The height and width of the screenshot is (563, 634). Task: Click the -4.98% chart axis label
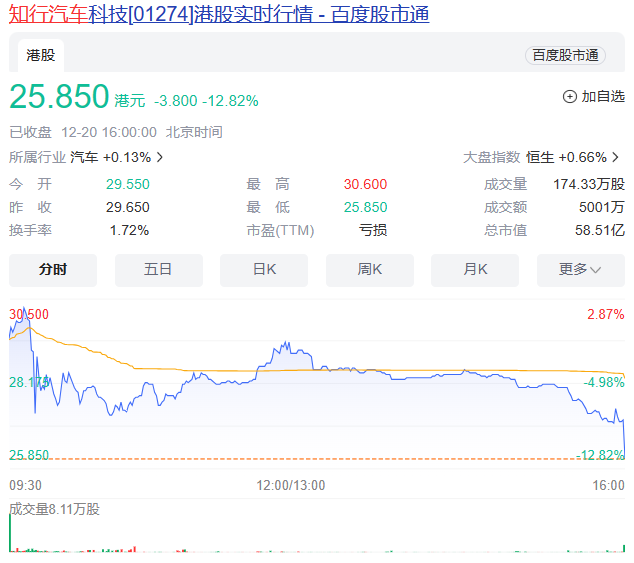click(604, 382)
